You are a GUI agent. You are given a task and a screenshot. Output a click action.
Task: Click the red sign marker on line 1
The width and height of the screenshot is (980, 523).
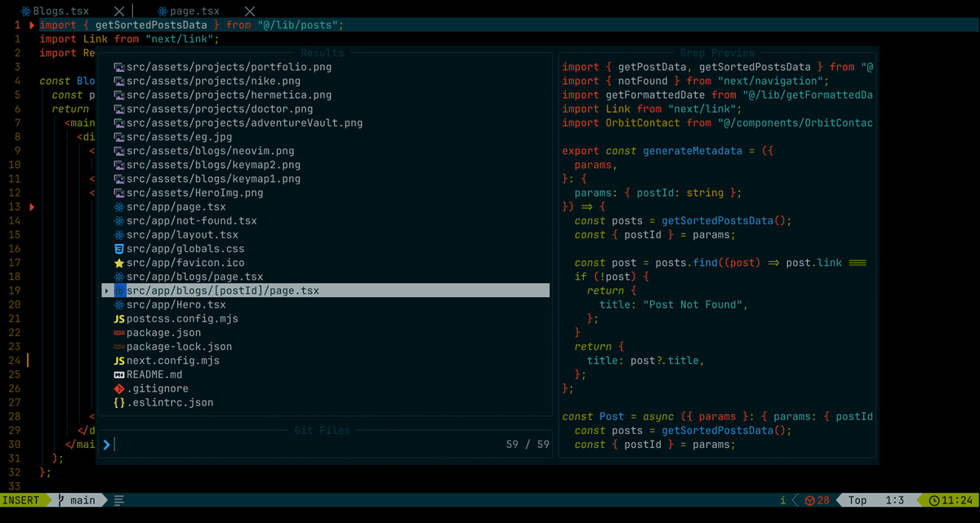[x=32, y=25]
